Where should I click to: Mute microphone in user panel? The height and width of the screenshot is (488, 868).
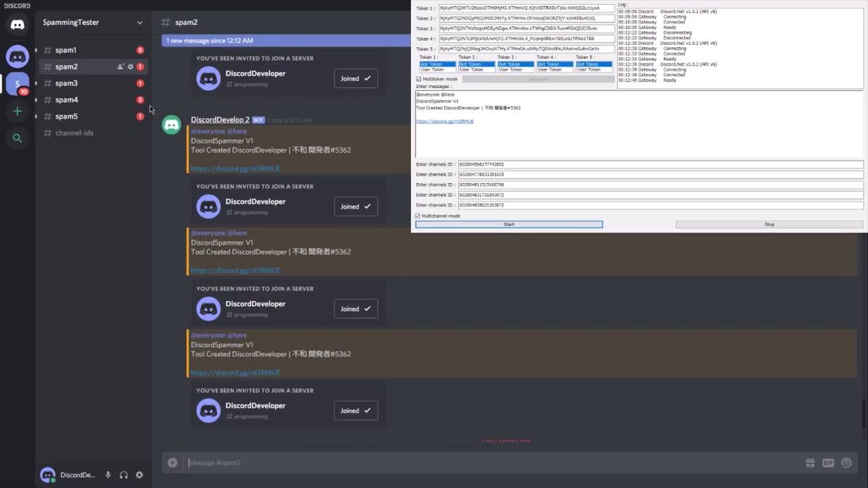(108, 475)
